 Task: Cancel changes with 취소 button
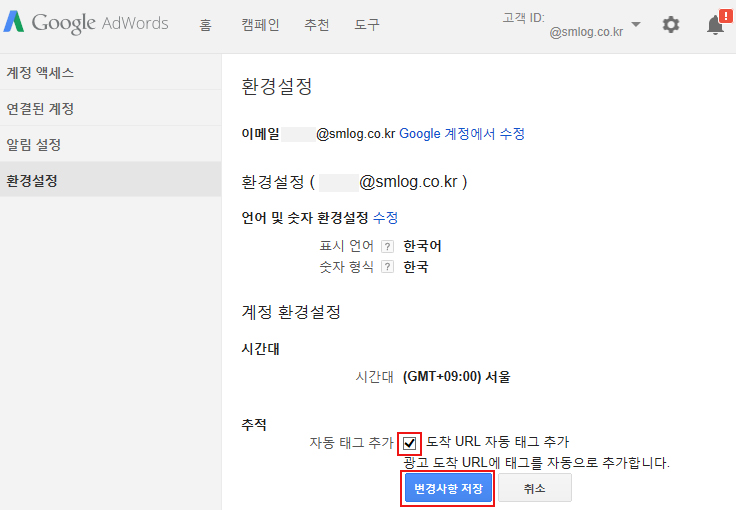535,488
